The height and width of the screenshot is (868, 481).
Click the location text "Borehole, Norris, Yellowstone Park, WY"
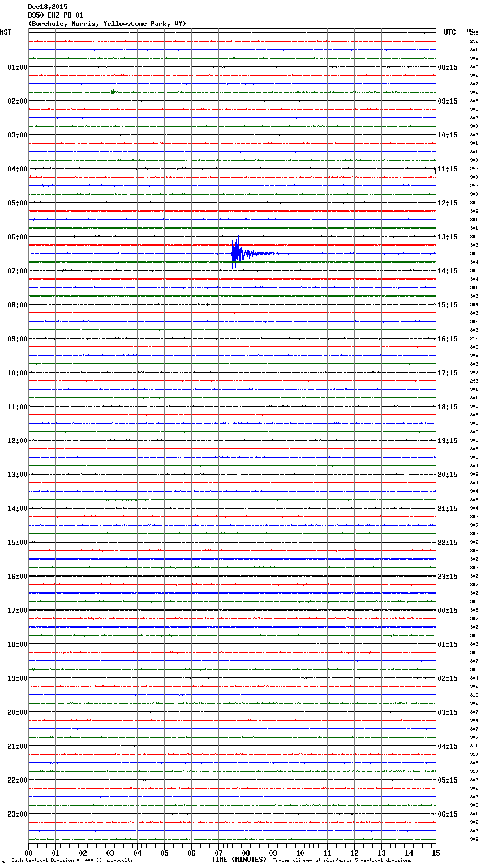(x=107, y=24)
